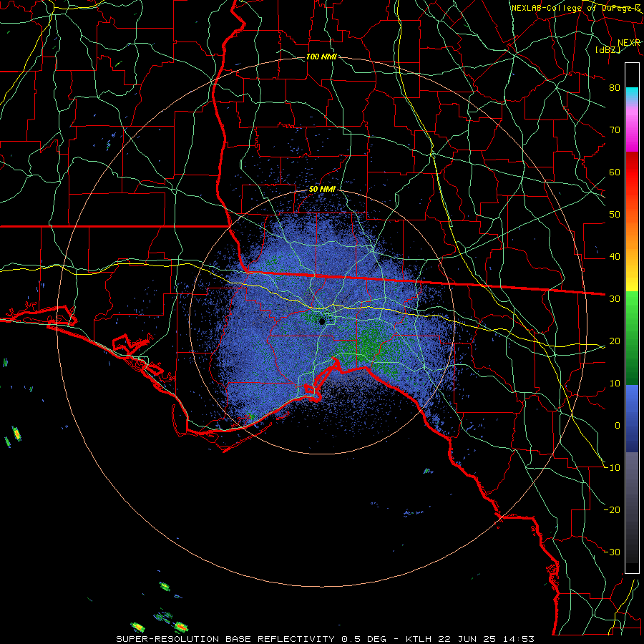Select the 30 value on the dBZ scale
This screenshot has height=644, width=644.
tap(615, 298)
